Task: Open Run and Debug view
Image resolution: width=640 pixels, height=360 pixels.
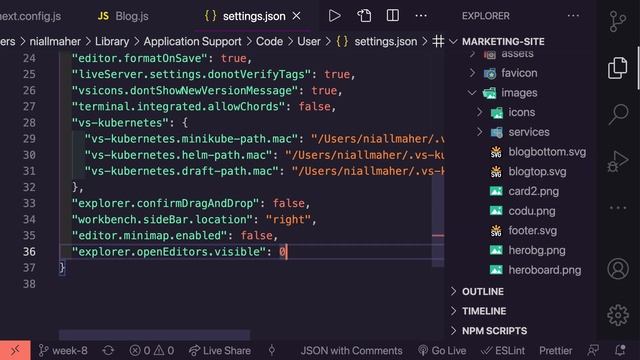Action: (618, 161)
